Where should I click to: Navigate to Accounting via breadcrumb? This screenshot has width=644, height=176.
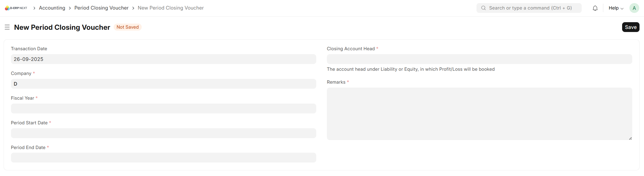pyautogui.click(x=52, y=8)
